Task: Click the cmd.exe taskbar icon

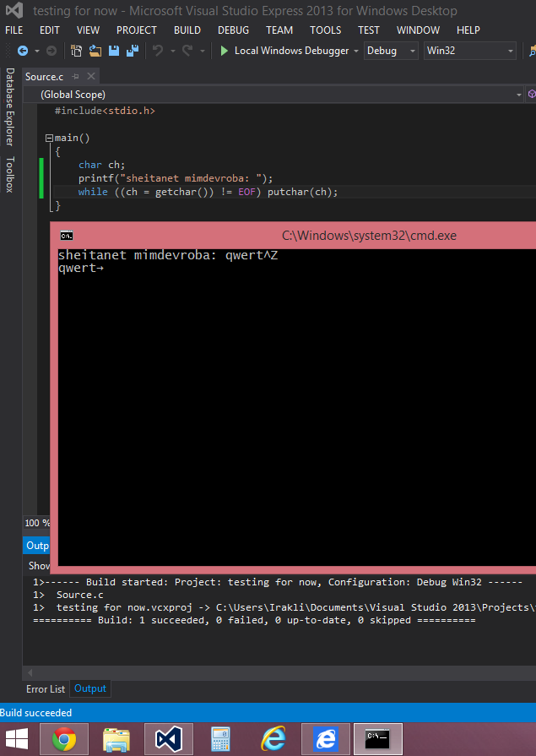Action: (x=378, y=739)
